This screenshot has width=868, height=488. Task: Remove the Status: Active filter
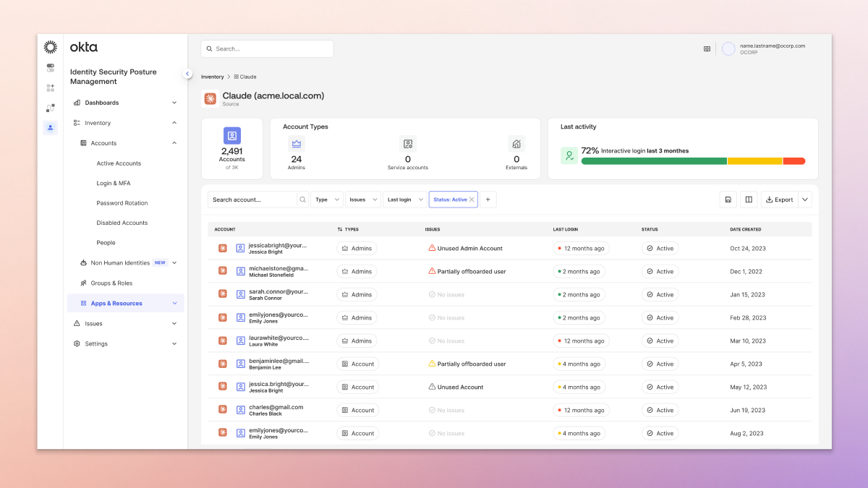tap(472, 200)
